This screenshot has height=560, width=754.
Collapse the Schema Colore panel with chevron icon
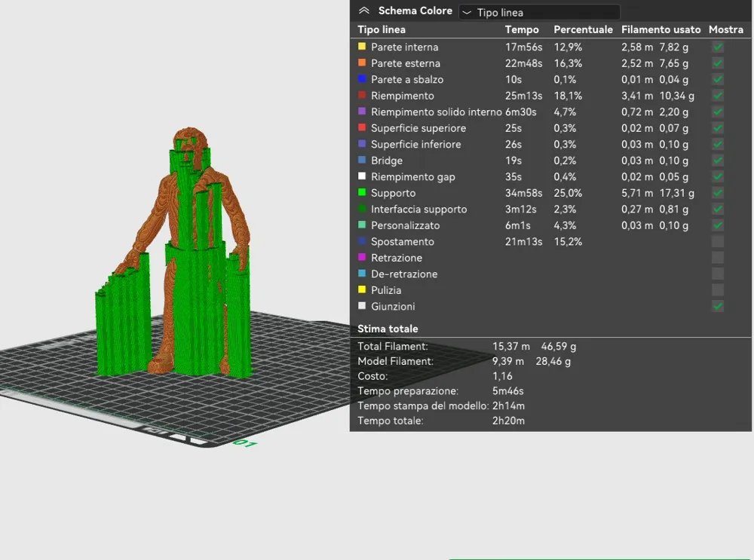(x=364, y=11)
